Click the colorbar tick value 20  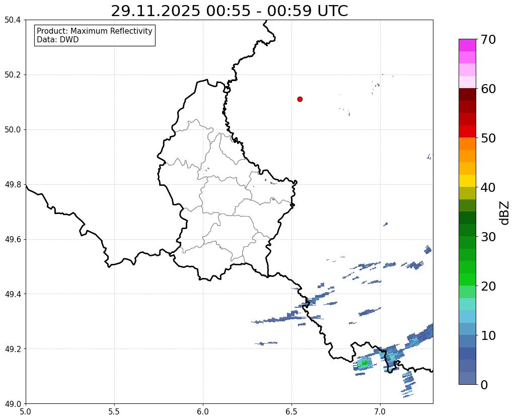(x=488, y=286)
